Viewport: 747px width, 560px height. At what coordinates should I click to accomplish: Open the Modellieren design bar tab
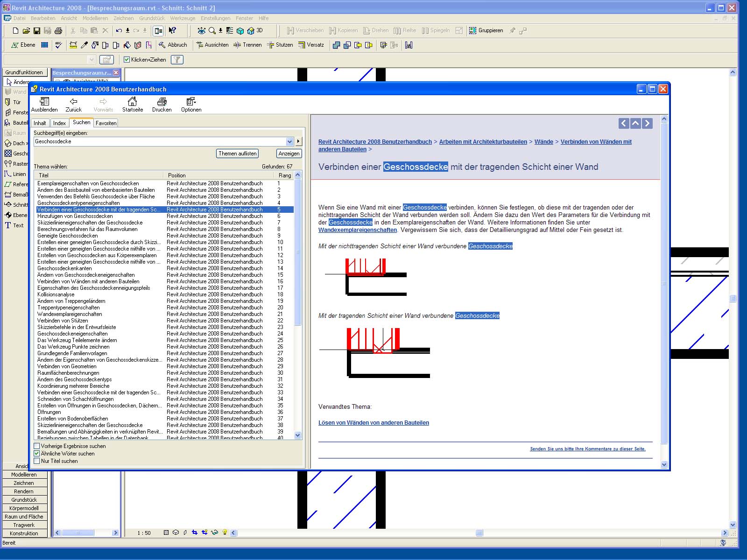coord(24,475)
